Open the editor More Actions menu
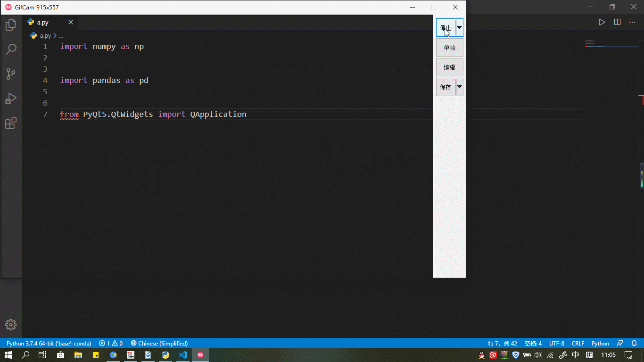This screenshot has width=644, height=362. pos(633,22)
